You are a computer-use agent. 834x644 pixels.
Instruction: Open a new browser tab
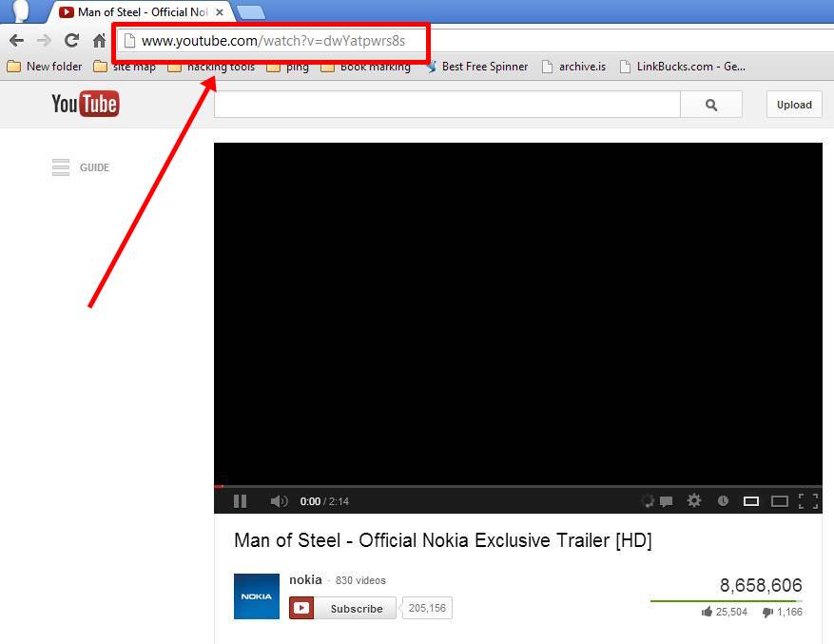250,12
